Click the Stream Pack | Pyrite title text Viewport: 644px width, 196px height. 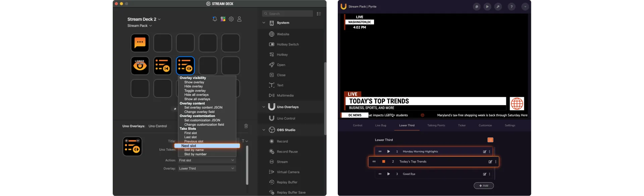pyautogui.click(x=362, y=6)
